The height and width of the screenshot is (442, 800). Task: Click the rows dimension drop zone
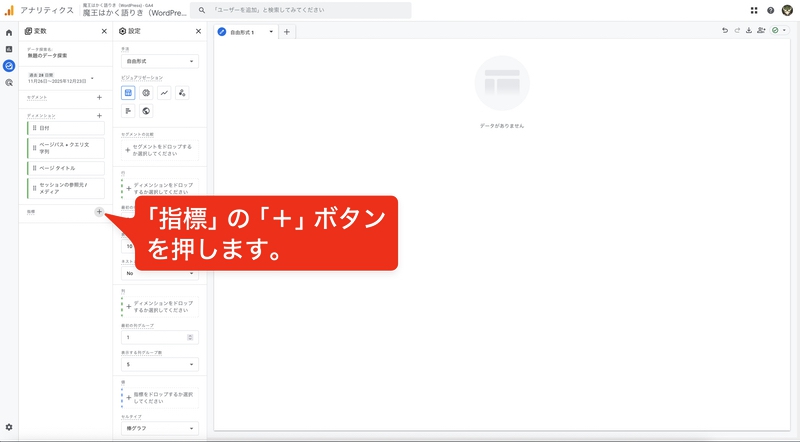pyautogui.click(x=160, y=188)
